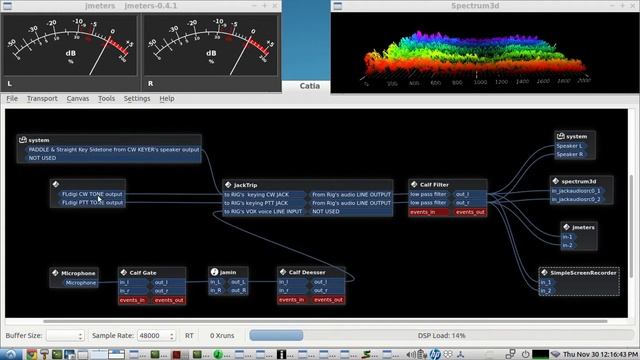Select Calf Filter events_out port
640x360 pixels.
470,212
